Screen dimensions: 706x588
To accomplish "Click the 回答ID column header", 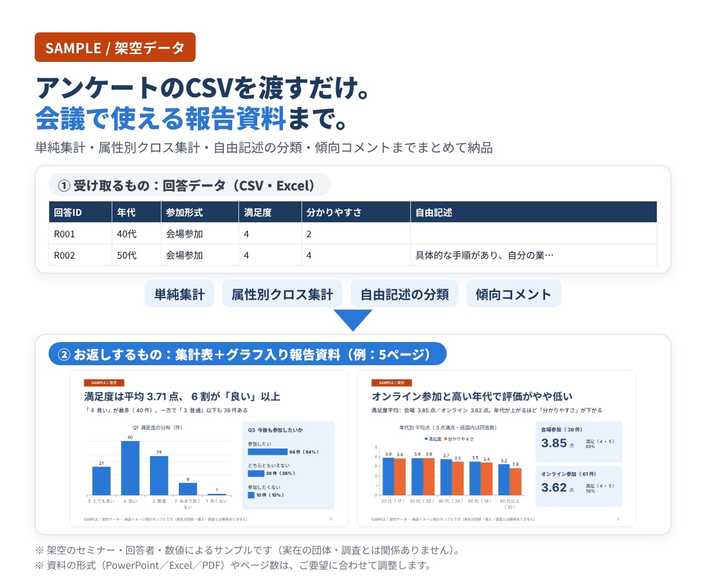I will (x=80, y=212).
